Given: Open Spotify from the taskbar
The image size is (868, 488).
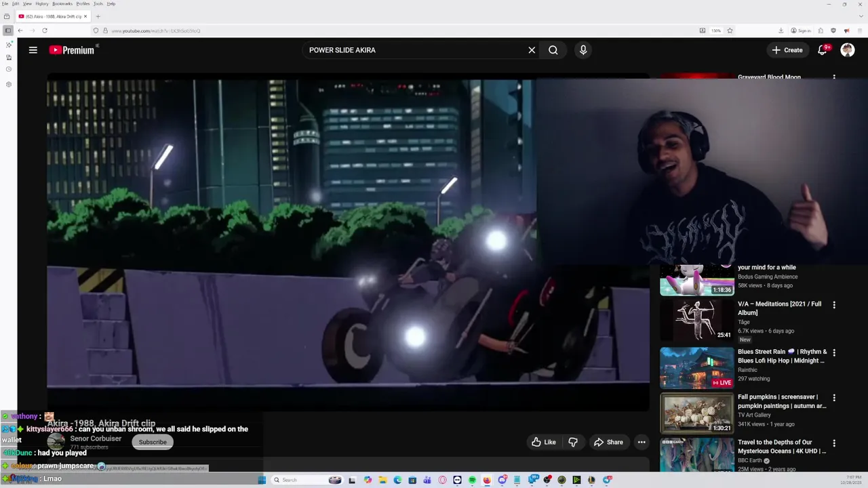Looking at the screenshot, I should tap(472, 480).
